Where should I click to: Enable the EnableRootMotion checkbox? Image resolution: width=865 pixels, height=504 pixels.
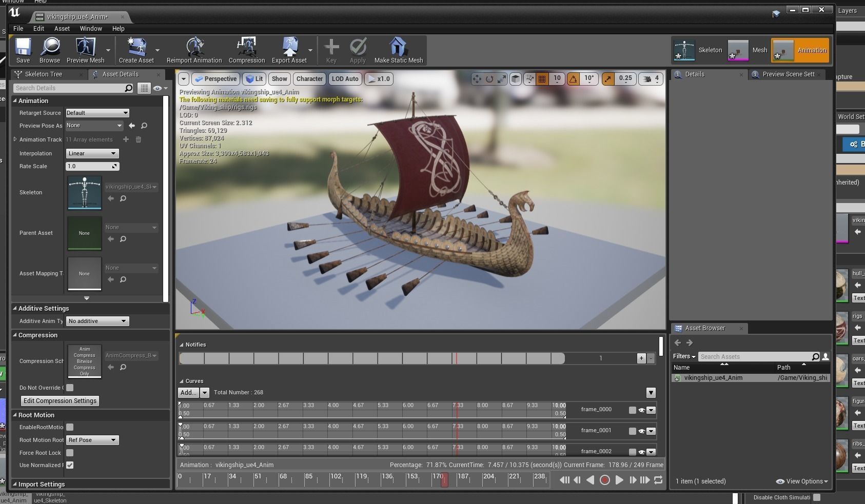[x=70, y=427]
